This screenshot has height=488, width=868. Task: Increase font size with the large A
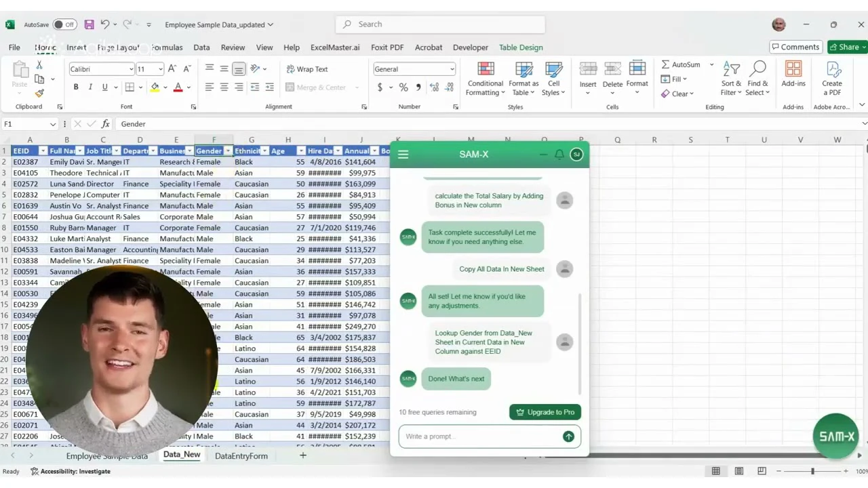[x=172, y=69]
